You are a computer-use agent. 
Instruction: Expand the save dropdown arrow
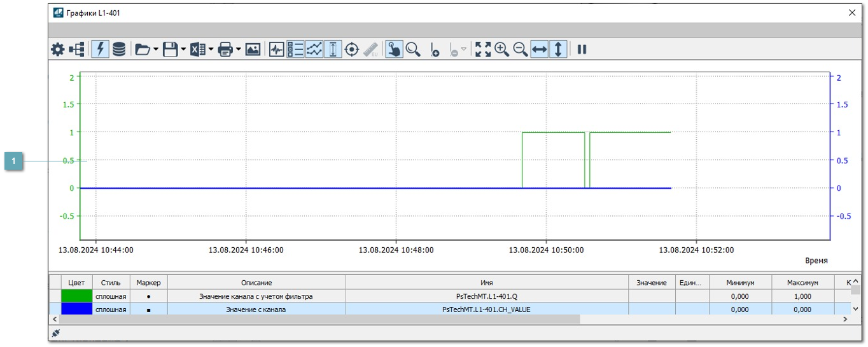pos(183,50)
